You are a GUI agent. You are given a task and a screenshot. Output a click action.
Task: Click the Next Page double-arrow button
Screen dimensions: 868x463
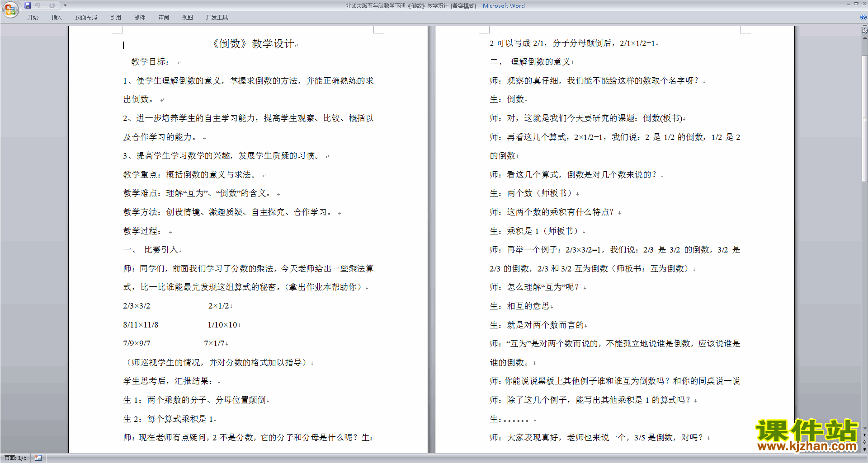click(x=865, y=449)
